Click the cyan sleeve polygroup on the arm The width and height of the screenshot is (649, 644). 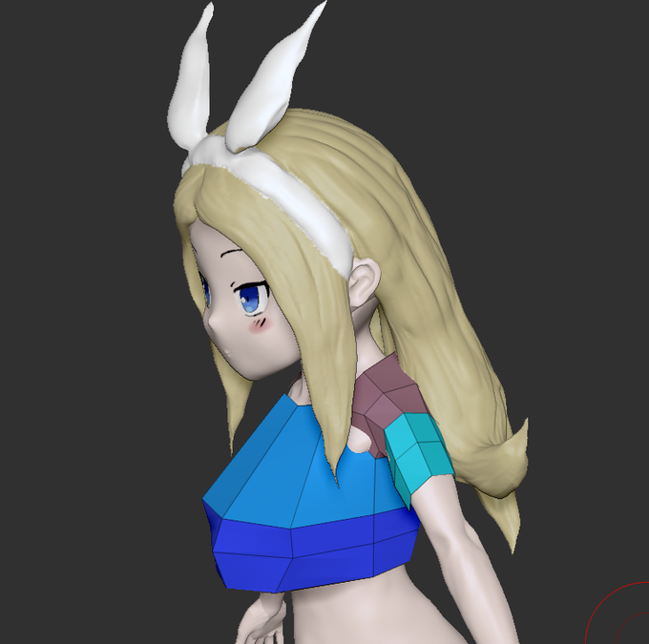418,456
